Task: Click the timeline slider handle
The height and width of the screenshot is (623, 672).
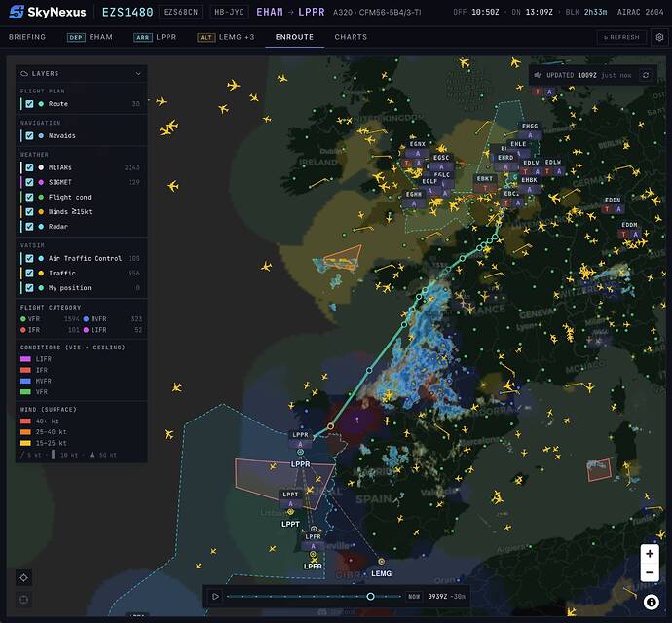Action: pyautogui.click(x=370, y=596)
